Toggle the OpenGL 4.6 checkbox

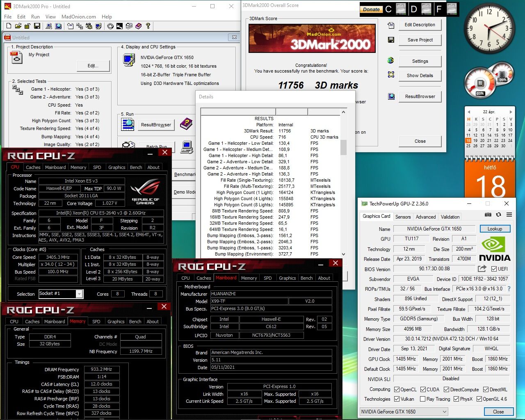(479, 399)
